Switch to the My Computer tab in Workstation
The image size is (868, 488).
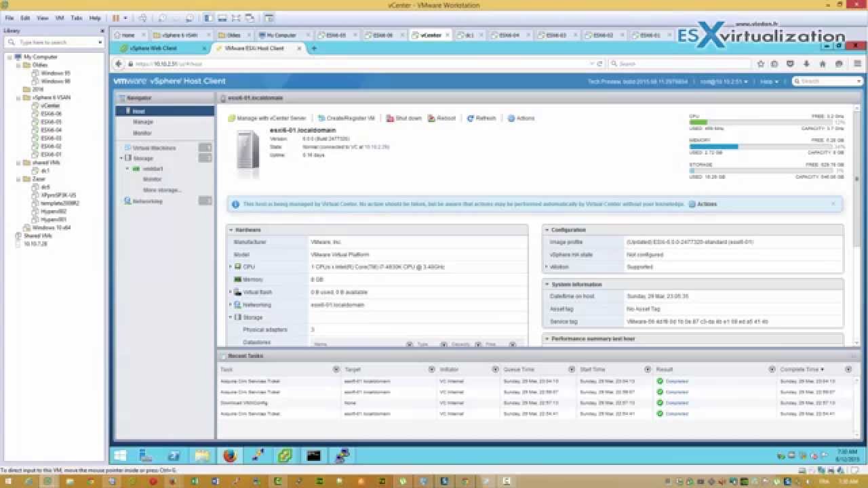tap(281, 35)
